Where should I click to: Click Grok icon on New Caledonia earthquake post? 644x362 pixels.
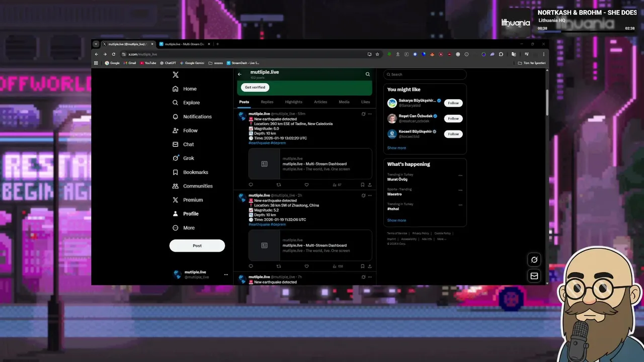pyautogui.click(x=363, y=114)
